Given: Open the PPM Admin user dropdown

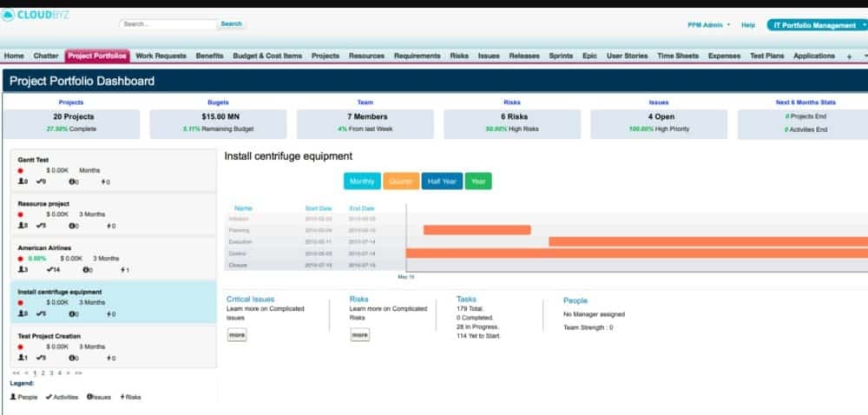Looking at the screenshot, I should click(709, 25).
